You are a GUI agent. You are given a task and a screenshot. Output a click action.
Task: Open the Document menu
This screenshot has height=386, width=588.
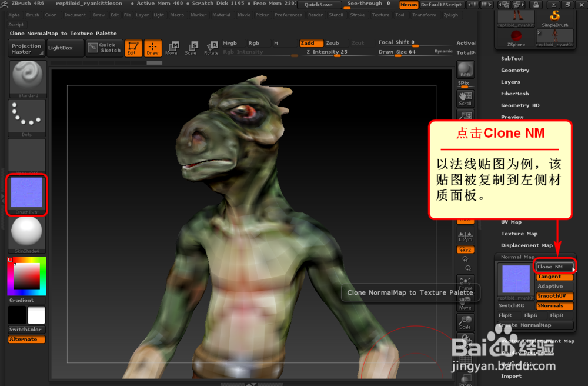[x=75, y=15]
